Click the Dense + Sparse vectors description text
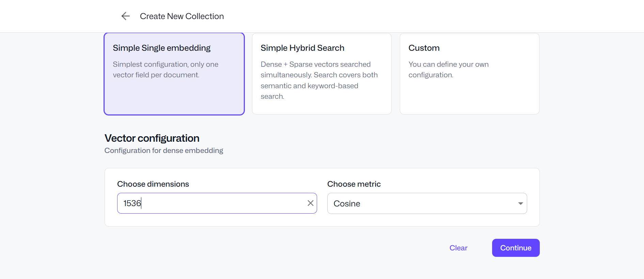Image resolution: width=644 pixels, height=279 pixels. point(319,80)
